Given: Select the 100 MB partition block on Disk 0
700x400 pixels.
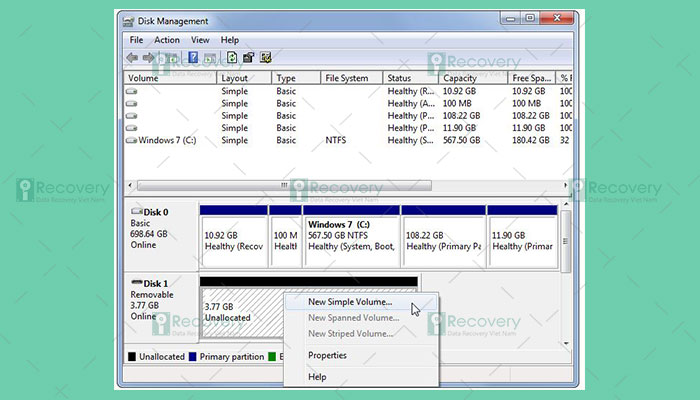Looking at the screenshot, I should click(285, 237).
